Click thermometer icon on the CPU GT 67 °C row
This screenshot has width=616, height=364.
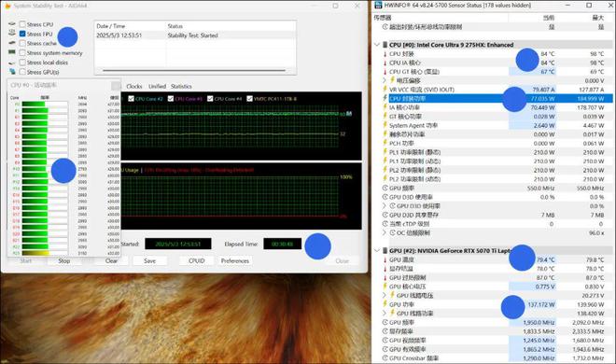point(385,72)
